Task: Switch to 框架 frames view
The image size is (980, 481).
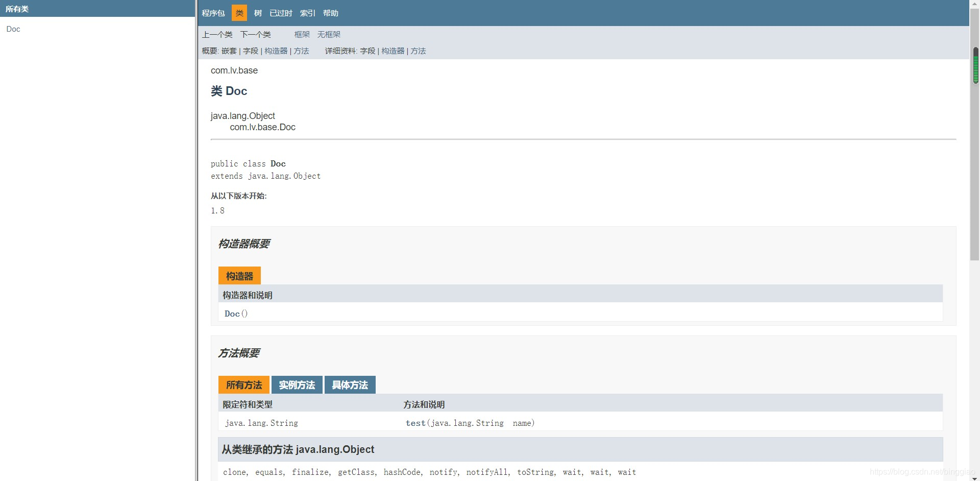Action: click(x=302, y=35)
